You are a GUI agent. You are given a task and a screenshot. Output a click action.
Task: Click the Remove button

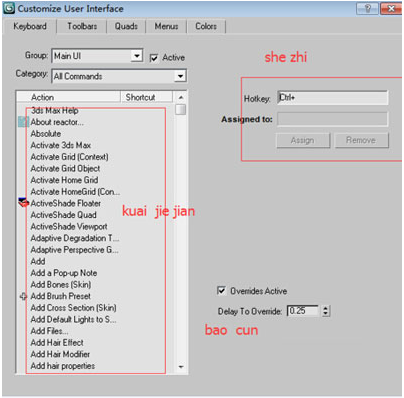click(361, 140)
